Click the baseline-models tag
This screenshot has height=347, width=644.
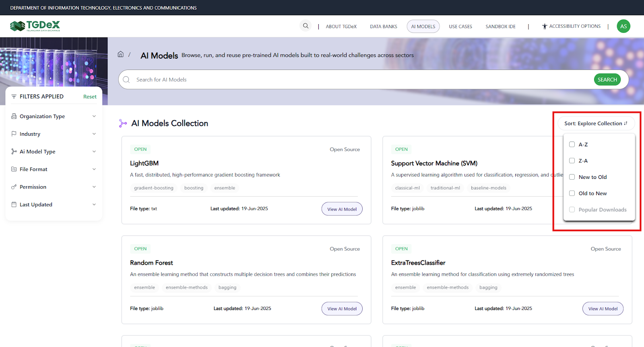tap(489, 188)
